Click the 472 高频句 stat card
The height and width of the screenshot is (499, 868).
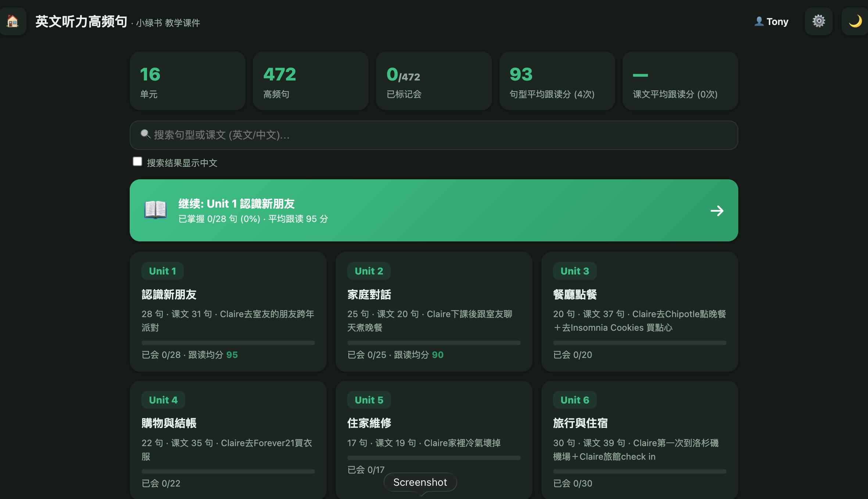311,81
